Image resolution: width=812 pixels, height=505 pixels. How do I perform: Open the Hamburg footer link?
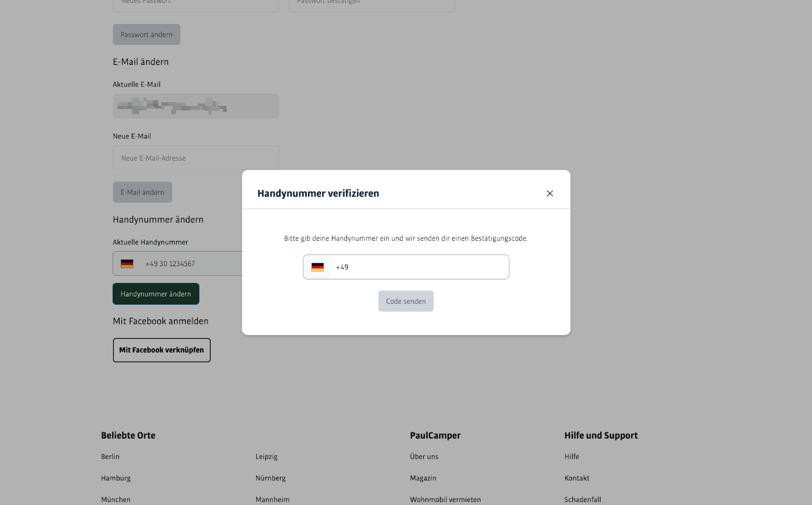point(116,478)
